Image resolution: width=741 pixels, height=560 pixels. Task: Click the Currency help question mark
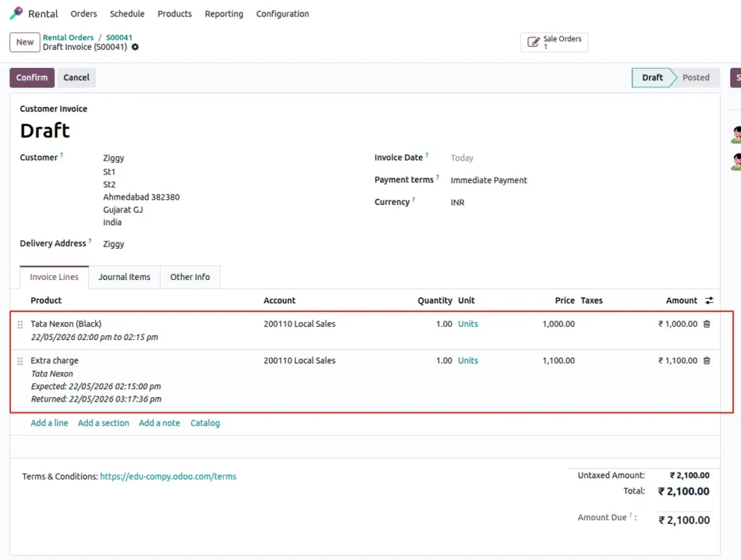[x=413, y=200]
